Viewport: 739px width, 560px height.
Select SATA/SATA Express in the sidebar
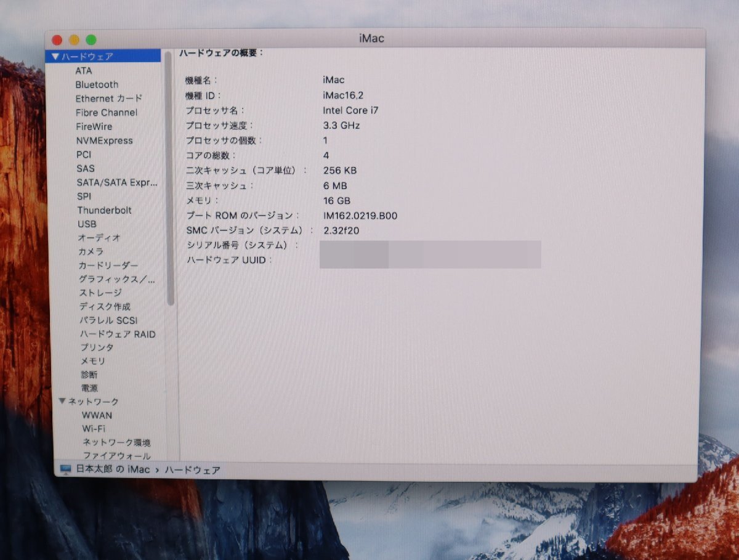117,182
